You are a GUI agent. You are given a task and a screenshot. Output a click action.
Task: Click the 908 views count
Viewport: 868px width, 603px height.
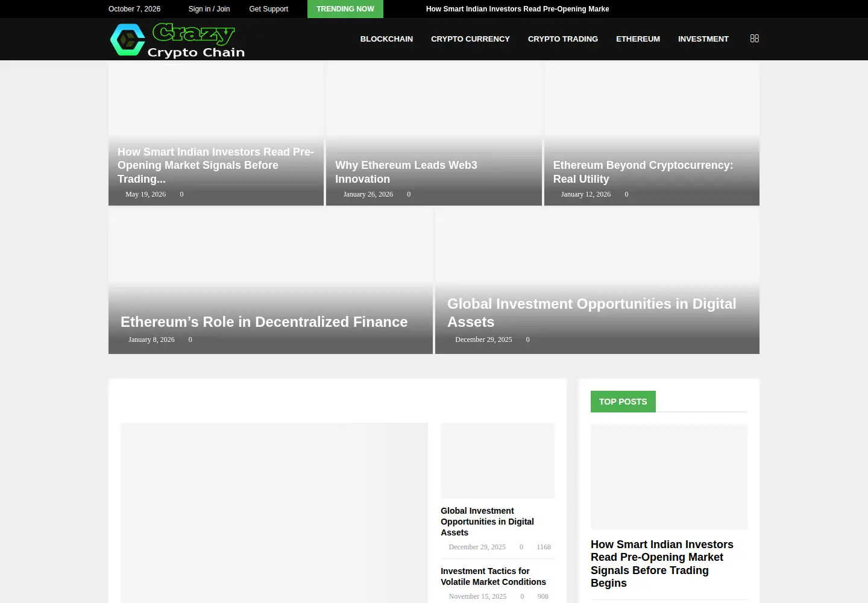click(542, 596)
